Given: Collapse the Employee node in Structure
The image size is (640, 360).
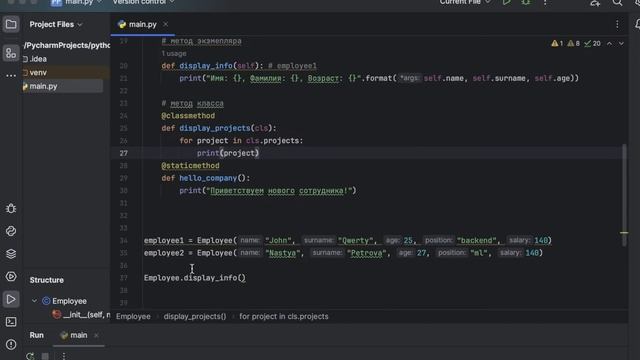Looking at the screenshot, I should [34, 301].
